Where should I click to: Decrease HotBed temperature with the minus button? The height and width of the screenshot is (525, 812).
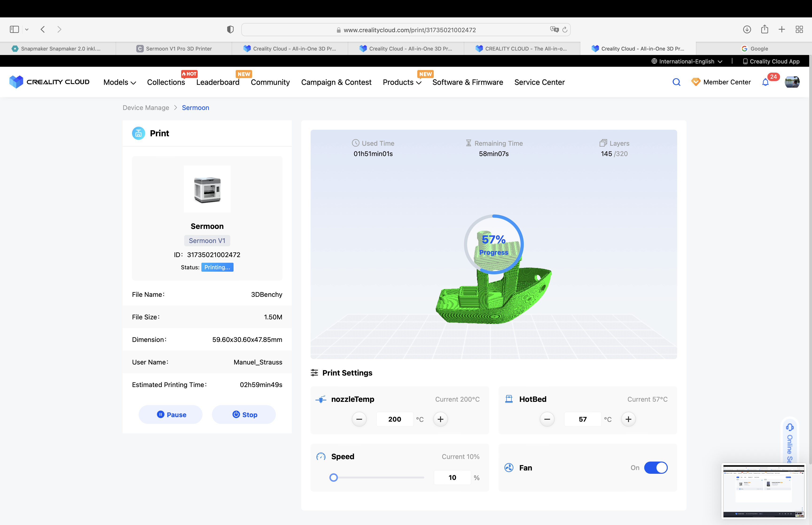tap(547, 419)
